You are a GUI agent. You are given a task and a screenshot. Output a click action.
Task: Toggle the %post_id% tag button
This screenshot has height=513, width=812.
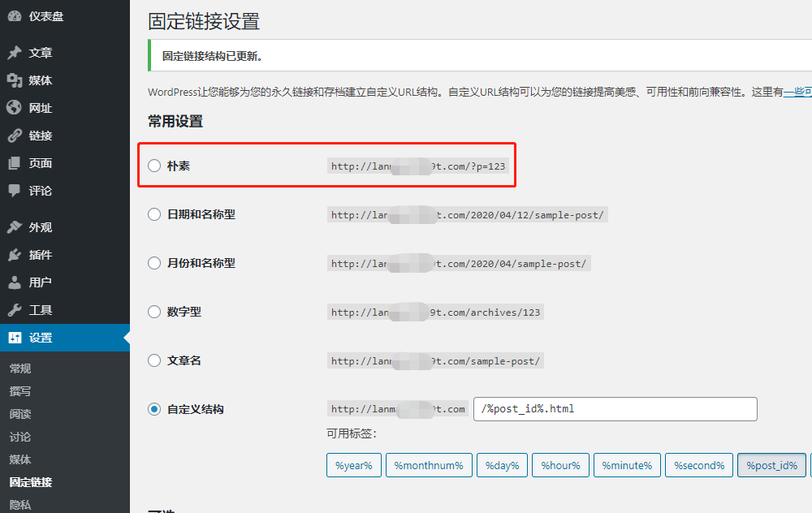[x=771, y=465]
